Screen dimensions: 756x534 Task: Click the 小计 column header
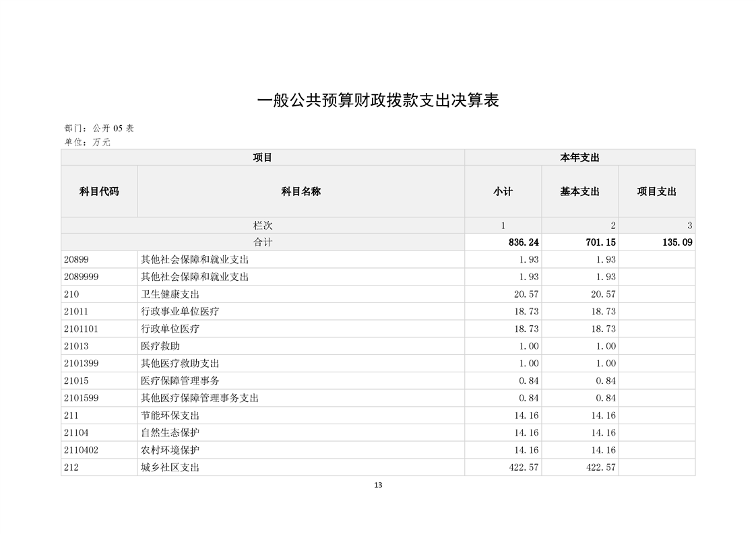[x=503, y=191]
